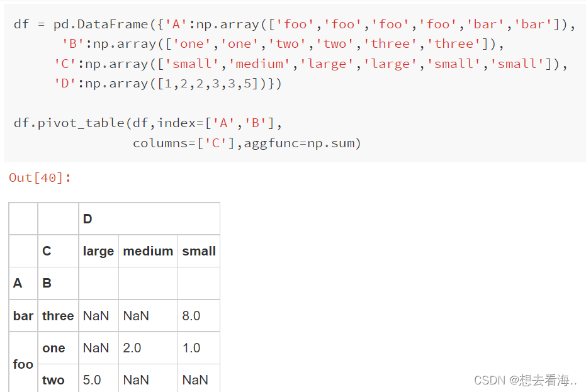
Task: Click the Out[40]: output label
Action: [40, 177]
